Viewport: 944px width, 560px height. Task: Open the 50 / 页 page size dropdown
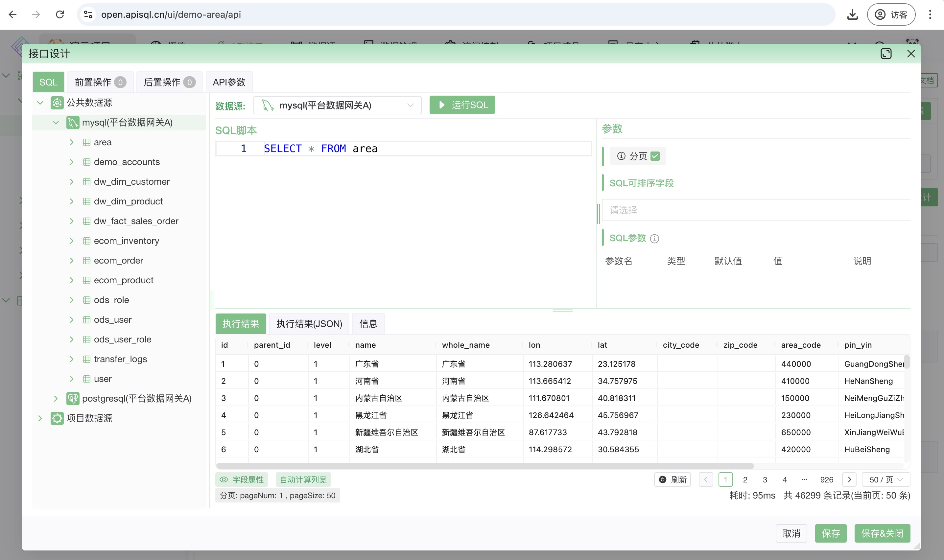[x=885, y=479]
